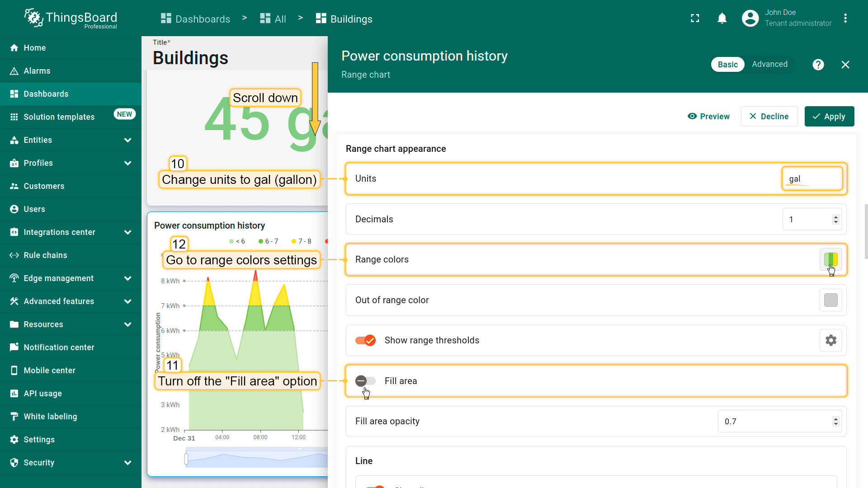
Task: Click the Apply button
Action: (829, 117)
